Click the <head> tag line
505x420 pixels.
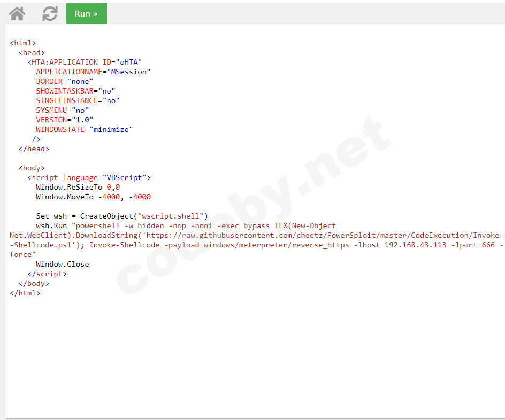click(32, 53)
